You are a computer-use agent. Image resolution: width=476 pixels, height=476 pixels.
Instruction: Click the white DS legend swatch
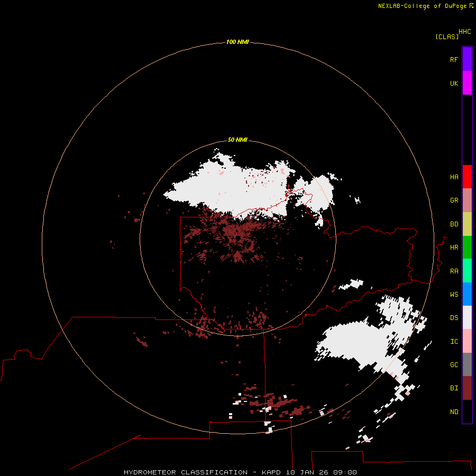tap(467, 317)
